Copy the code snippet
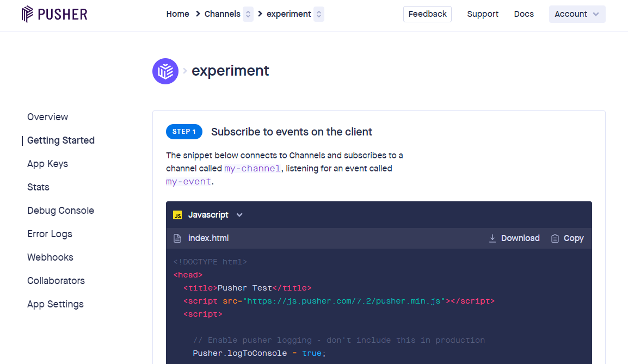 [x=567, y=238]
